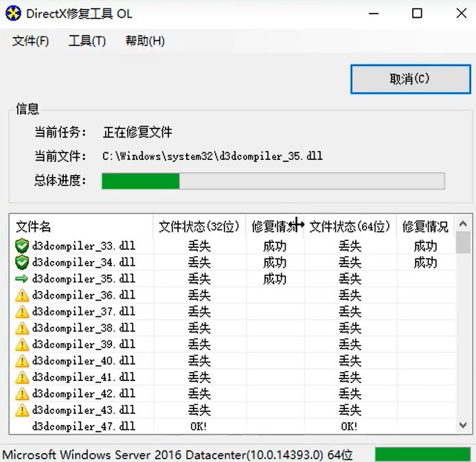Click green shield icon for d3dcompiler_33.dll
476x462 pixels.
point(22,246)
